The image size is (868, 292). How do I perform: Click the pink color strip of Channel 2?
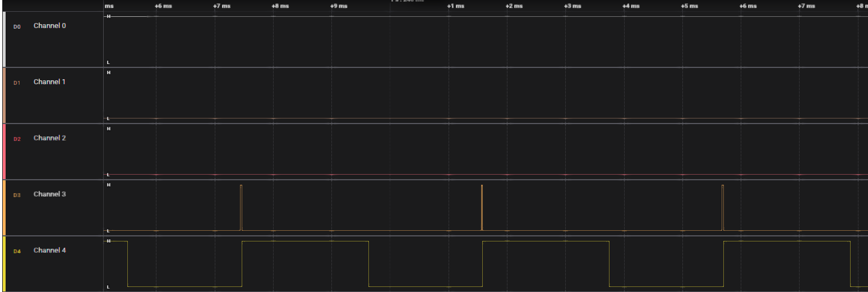[x=4, y=152]
